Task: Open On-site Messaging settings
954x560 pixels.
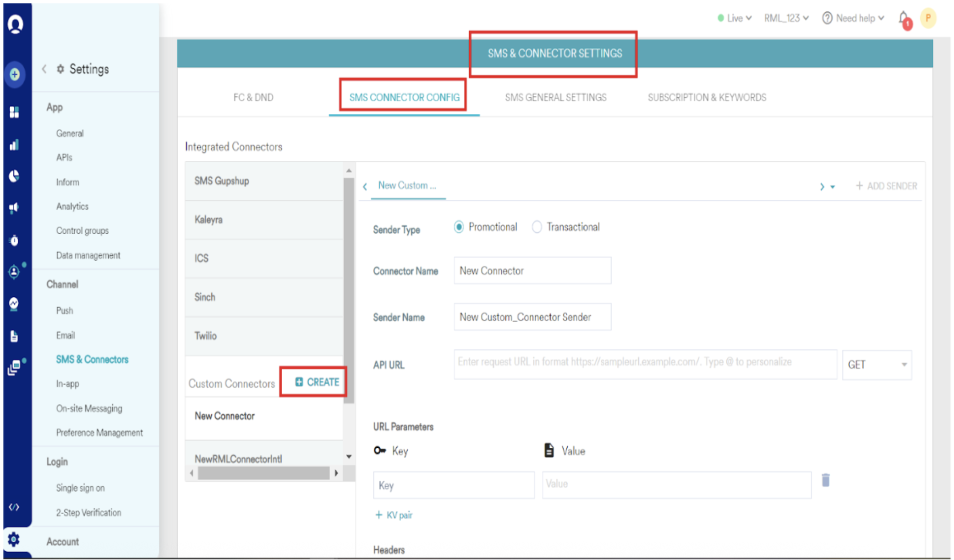Action: (x=89, y=408)
